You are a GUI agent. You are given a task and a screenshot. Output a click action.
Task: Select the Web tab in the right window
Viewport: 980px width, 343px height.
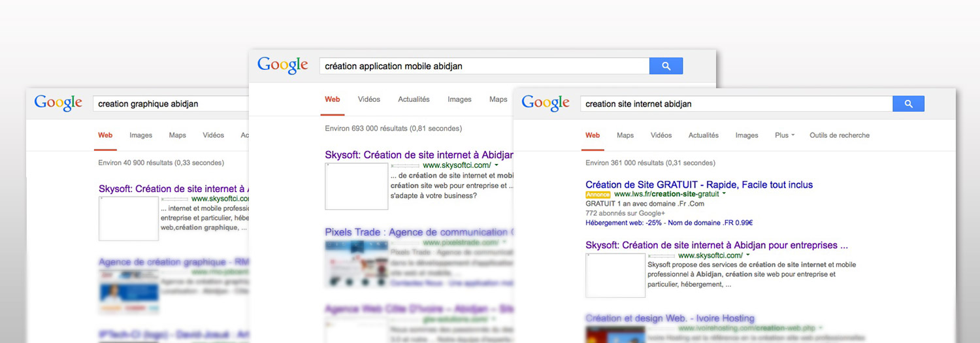click(593, 135)
